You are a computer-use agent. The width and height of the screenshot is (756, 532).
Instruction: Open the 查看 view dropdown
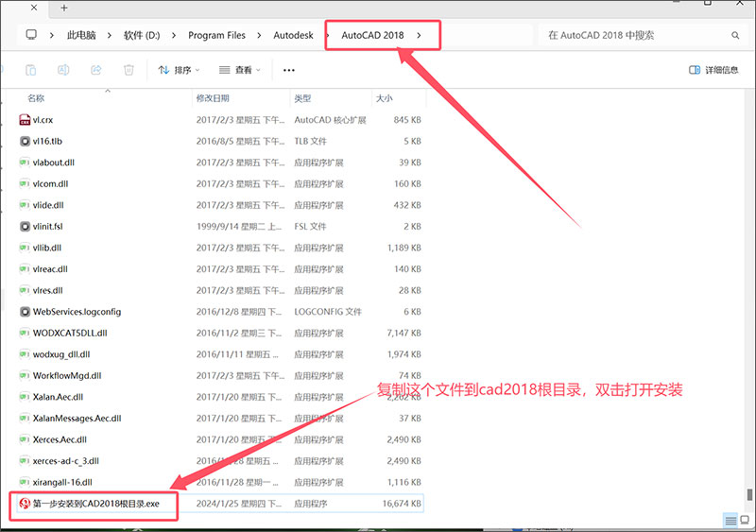[240, 70]
